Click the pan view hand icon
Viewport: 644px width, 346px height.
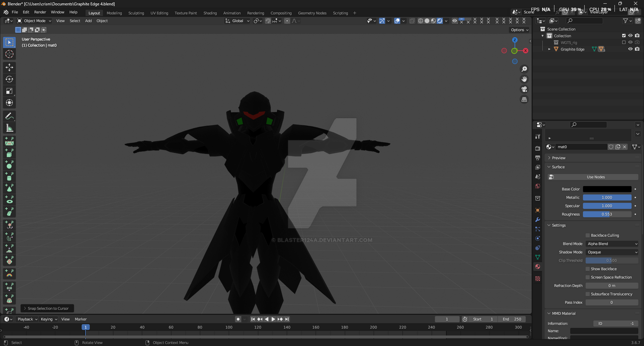[524, 79]
